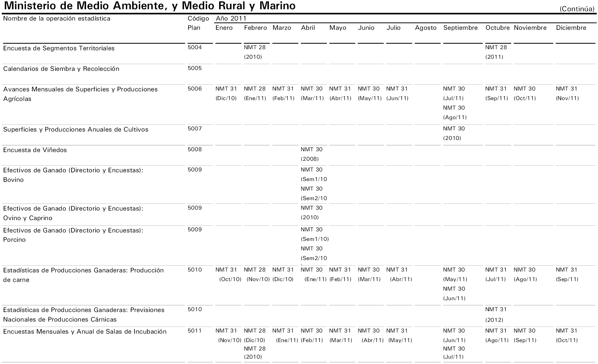The width and height of the screenshot is (598, 364).
Task: Click '(May/11)' in Junio of the Avances Mensuales row
Action: 370,98
